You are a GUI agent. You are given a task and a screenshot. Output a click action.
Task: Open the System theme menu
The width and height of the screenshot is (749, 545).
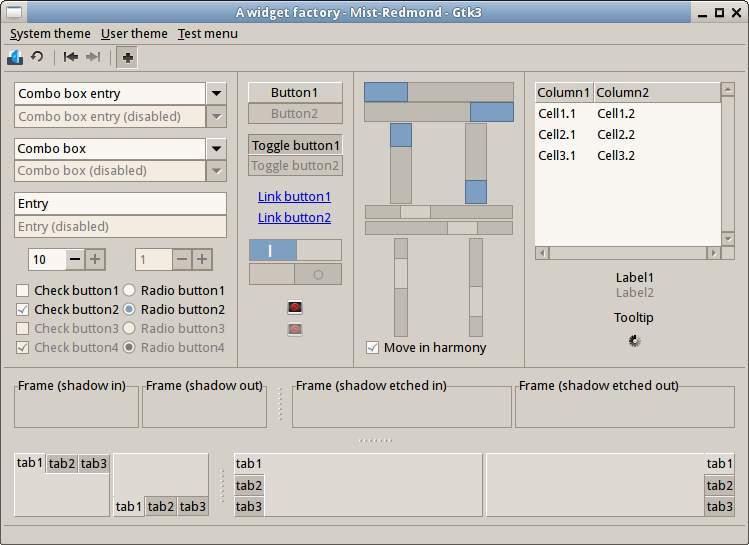click(x=50, y=34)
